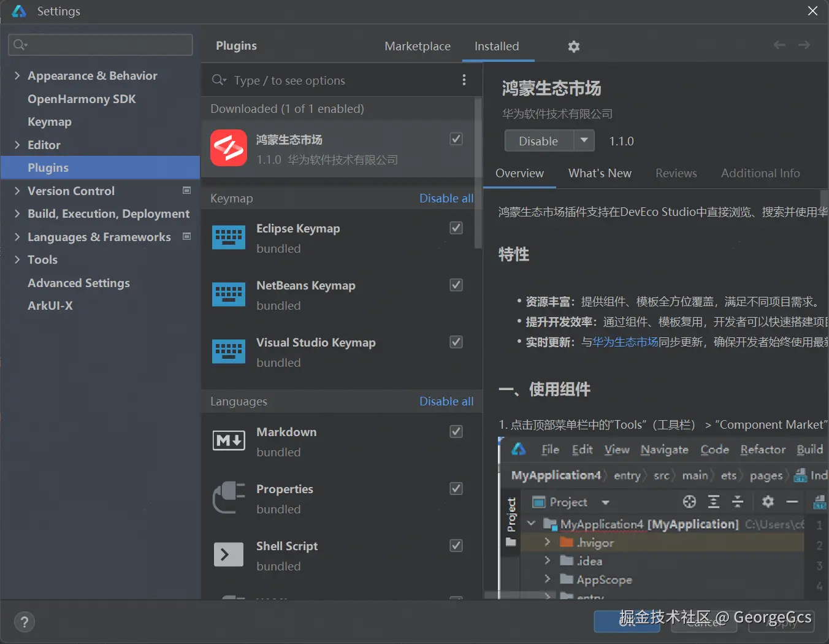This screenshot has width=829, height=644.
Task: Navigate forward with the right arrow
Action: [804, 45]
